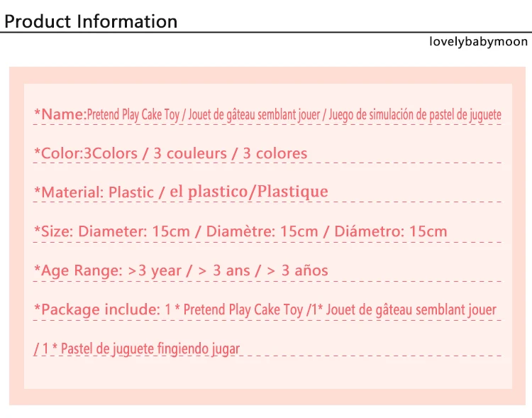The height and width of the screenshot is (418, 532).
Task: Click 'Pretend Play Cake Toy' name text
Action: (133, 115)
